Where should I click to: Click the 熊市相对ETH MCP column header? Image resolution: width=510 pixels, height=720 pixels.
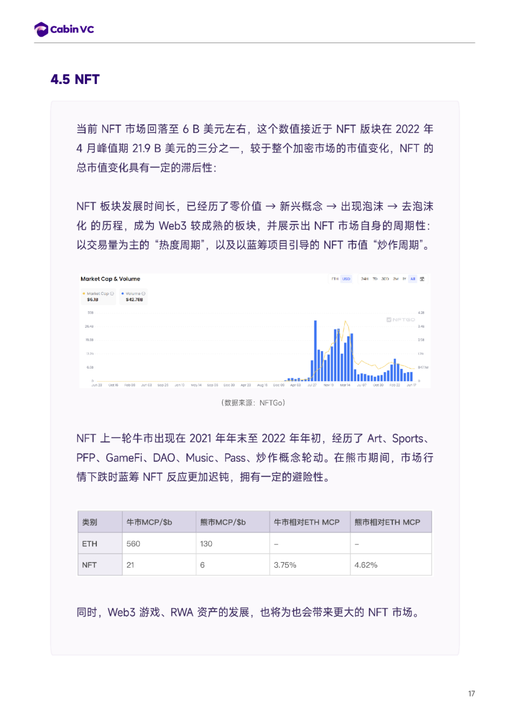pos(391,522)
